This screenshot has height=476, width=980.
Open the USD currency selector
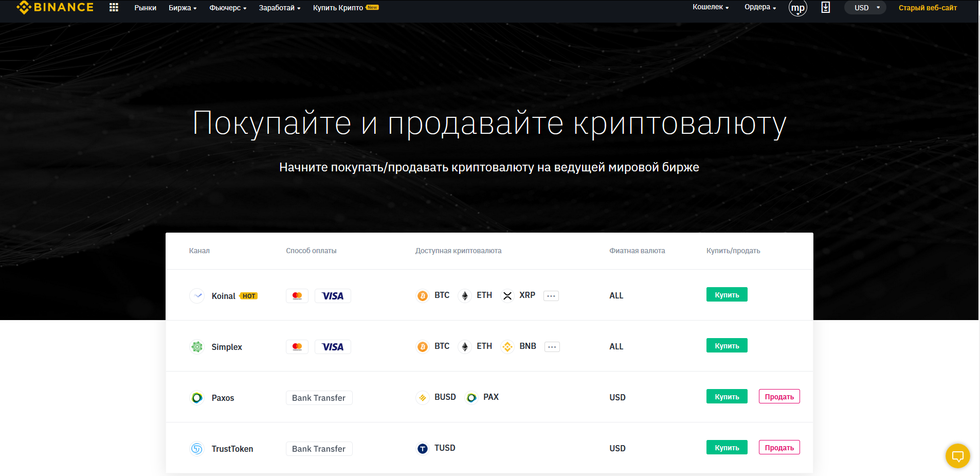[865, 8]
